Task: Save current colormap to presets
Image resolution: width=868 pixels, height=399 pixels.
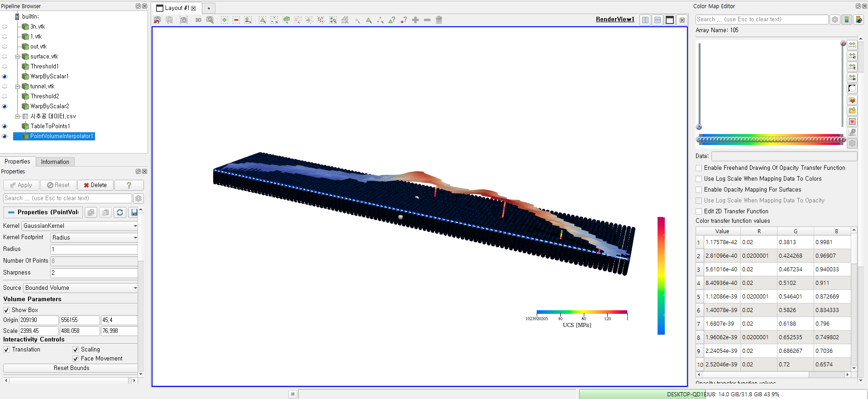Action: point(852,111)
